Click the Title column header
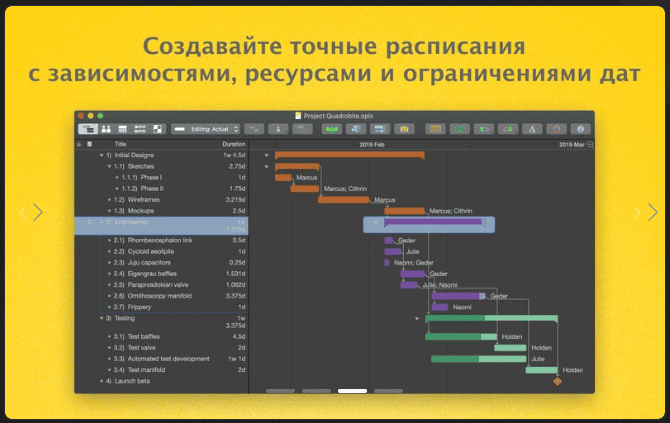 pyautogui.click(x=120, y=144)
